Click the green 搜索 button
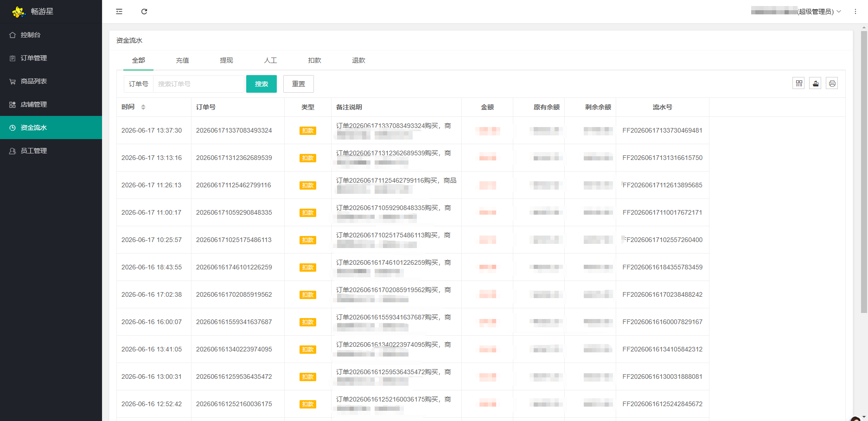 [262, 84]
